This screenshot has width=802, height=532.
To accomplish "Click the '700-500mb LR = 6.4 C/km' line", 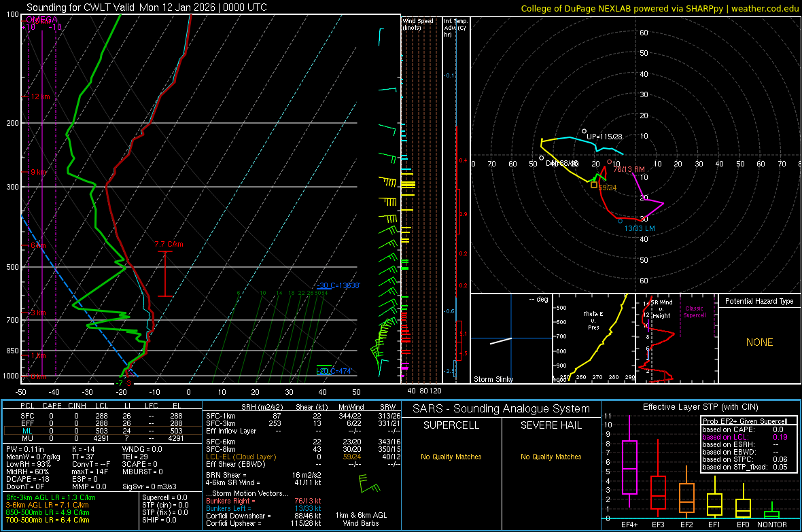I will 48,520.
